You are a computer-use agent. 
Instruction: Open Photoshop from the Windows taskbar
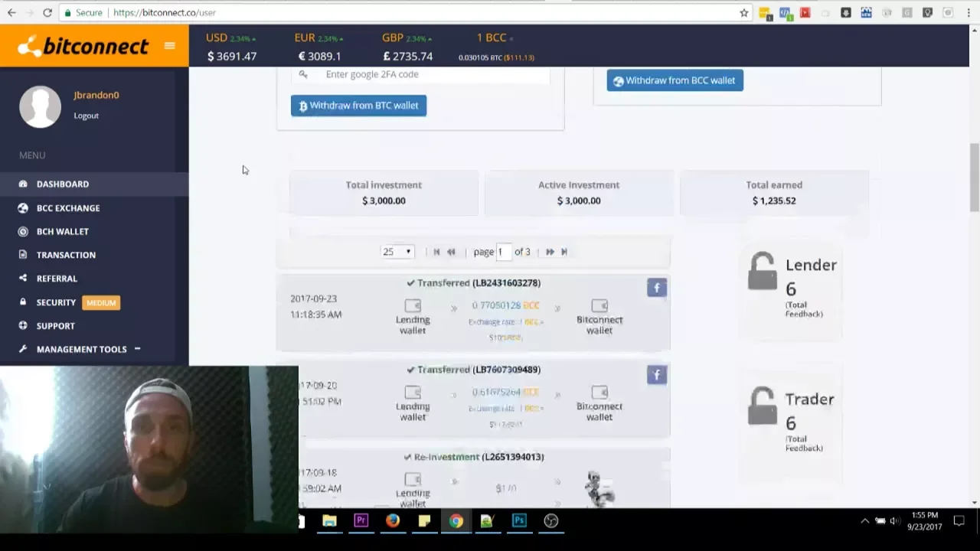click(519, 521)
